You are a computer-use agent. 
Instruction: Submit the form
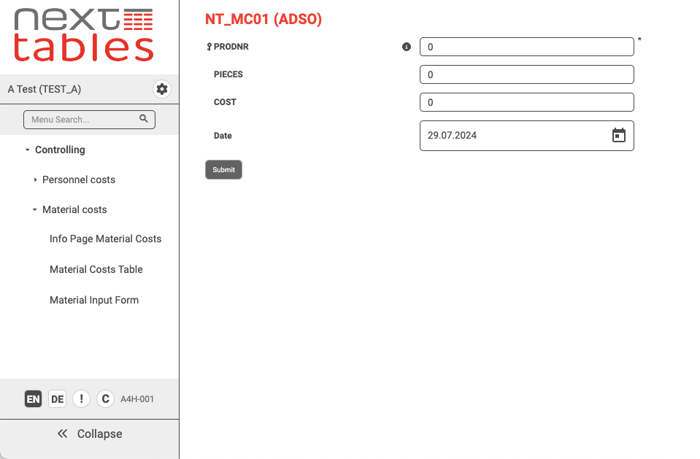224,170
